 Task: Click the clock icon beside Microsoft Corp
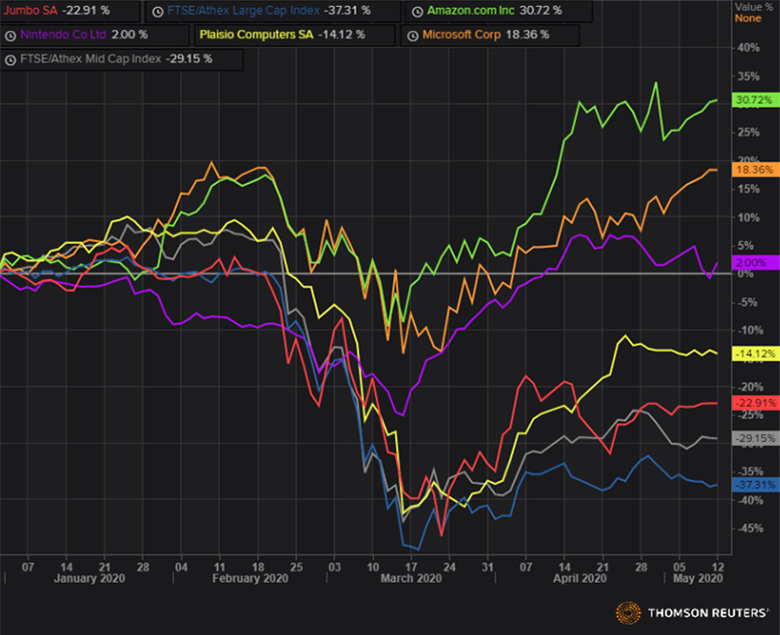click(x=413, y=36)
